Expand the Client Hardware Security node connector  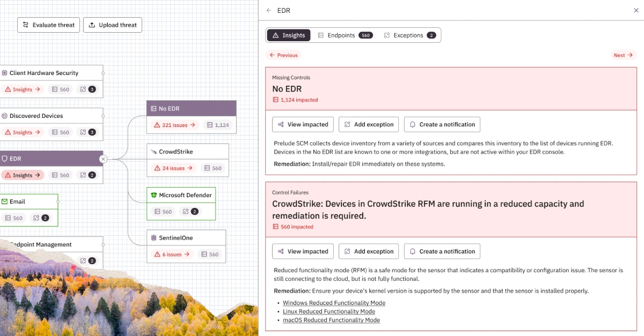103,73
